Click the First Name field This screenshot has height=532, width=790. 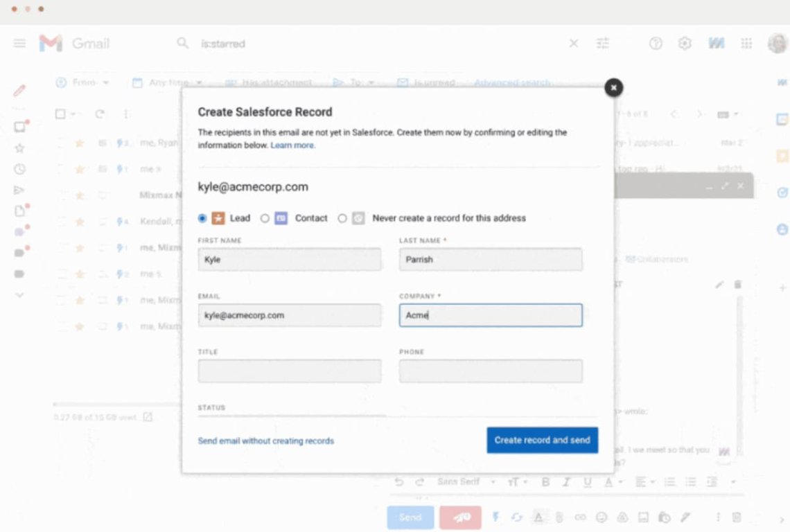click(x=289, y=260)
